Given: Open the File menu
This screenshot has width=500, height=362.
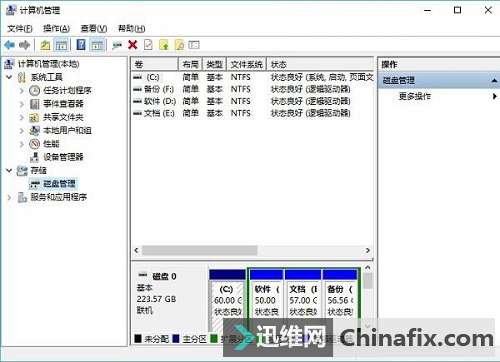Looking at the screenshot, I should [20, 29].
